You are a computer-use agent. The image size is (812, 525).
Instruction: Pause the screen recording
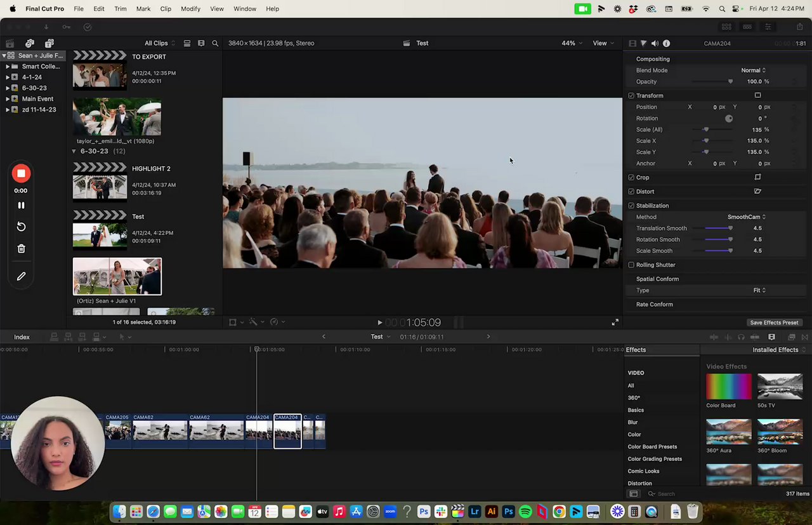[21, 205]
